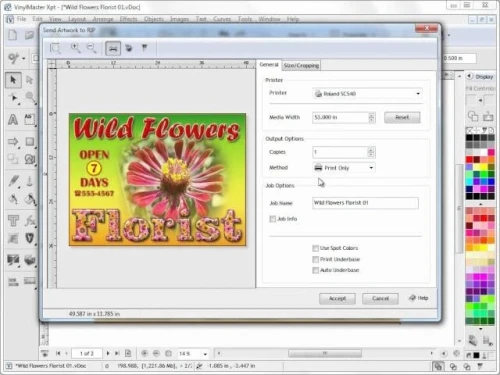Click the funnel icon in dialog toolbar

(x=144, y=48)
